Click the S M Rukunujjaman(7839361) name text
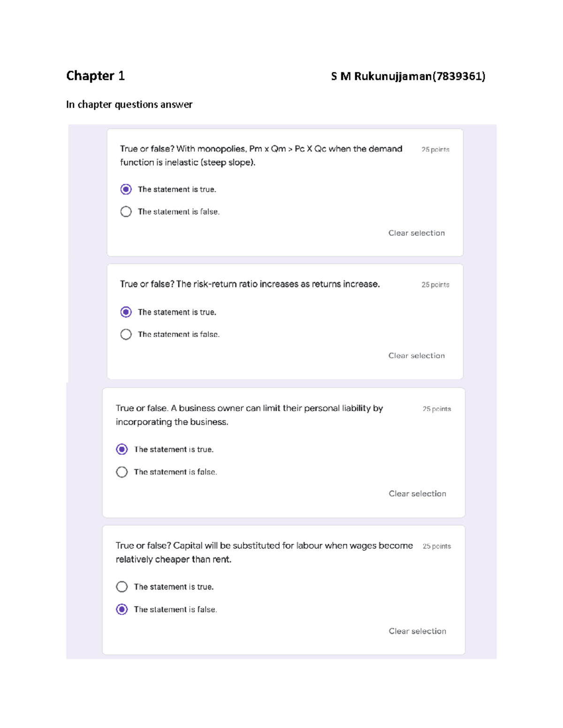This screenshot has height=728, width=563. 408,76
